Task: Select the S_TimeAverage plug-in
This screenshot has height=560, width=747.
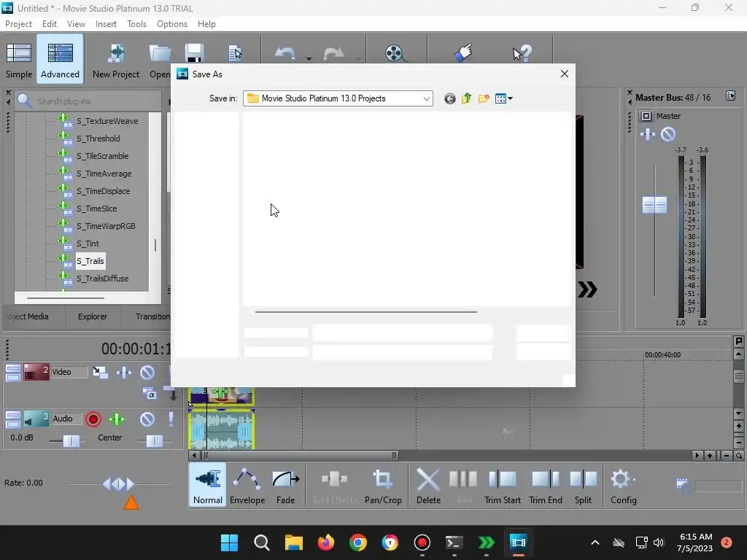Action: coord(104,174)
